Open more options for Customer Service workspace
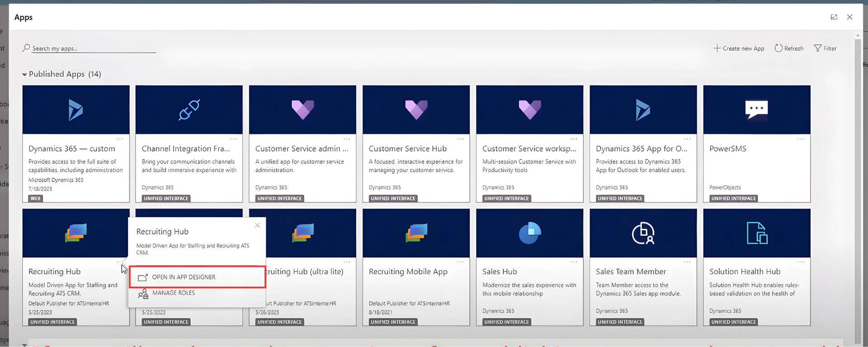Viewport: 868px width, 347px height. coord(574,139)
